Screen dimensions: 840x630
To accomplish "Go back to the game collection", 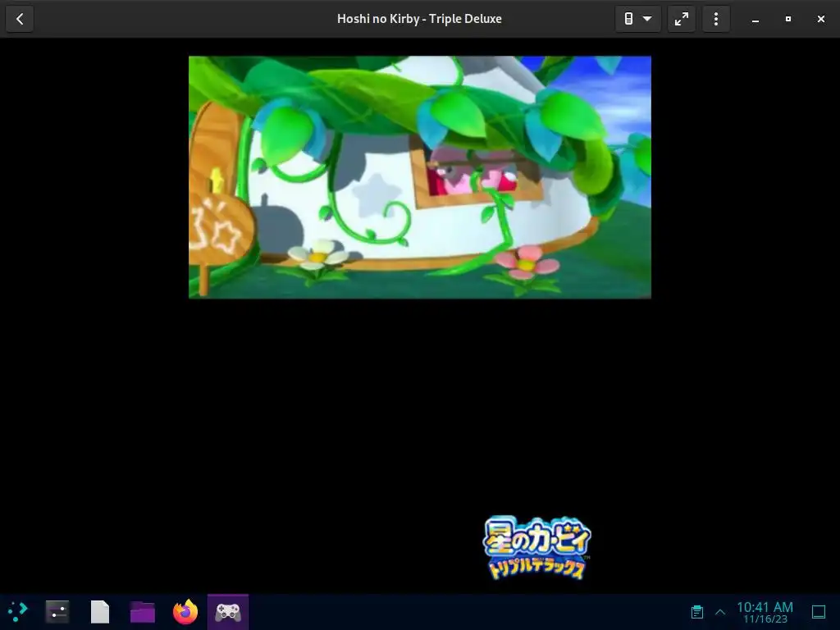I will pos(20,20).
